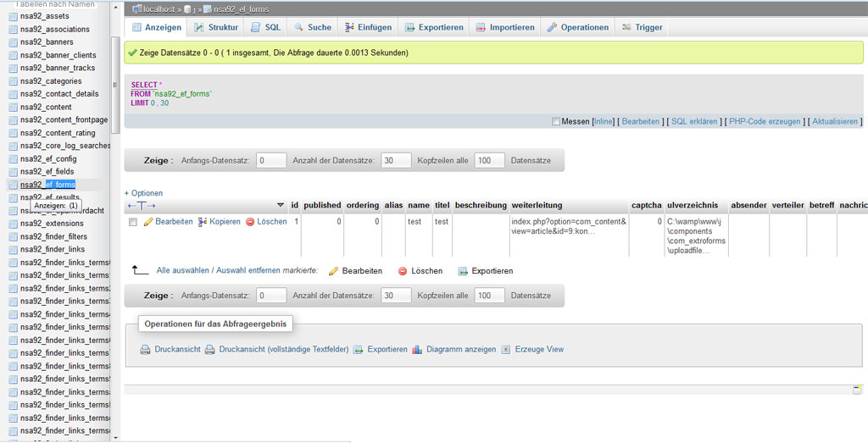Click the PHP-Code erzeugen link

coord(765,122)
